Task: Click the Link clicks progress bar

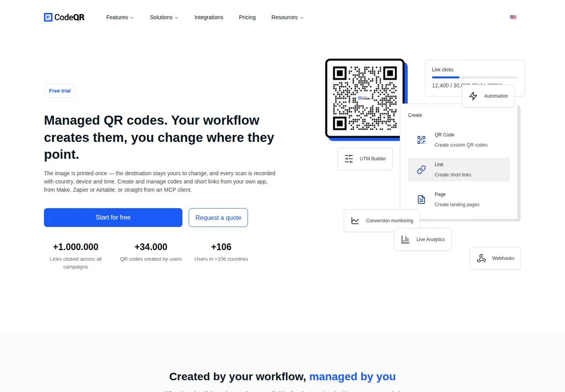Action: (x=475, y=78)
